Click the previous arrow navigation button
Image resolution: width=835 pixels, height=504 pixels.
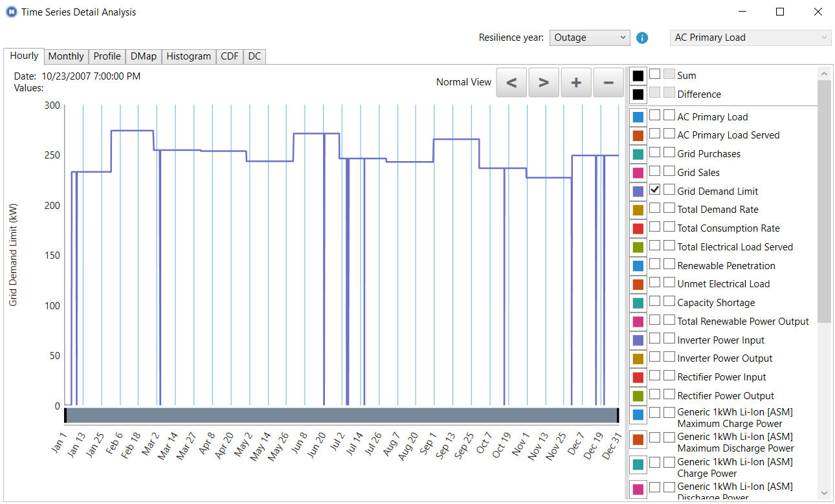coord(511,82)
